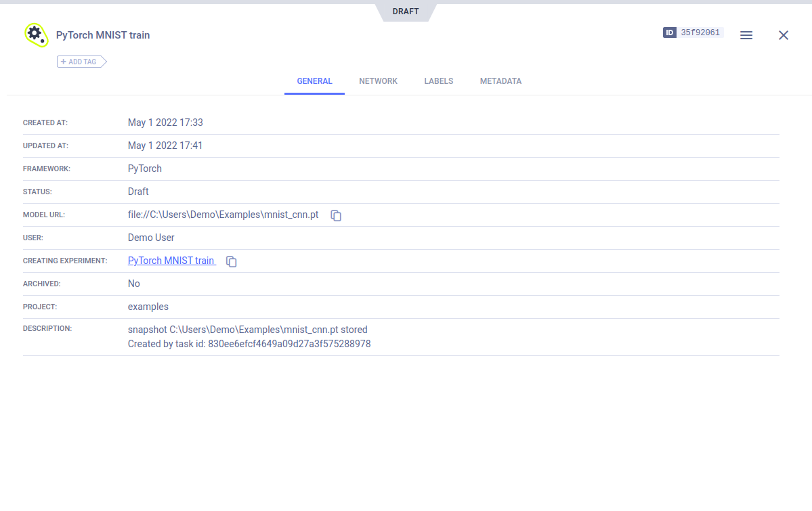Click the mnist_cnn.pt model URL text
812x511 pixels.
pos(223,215)
